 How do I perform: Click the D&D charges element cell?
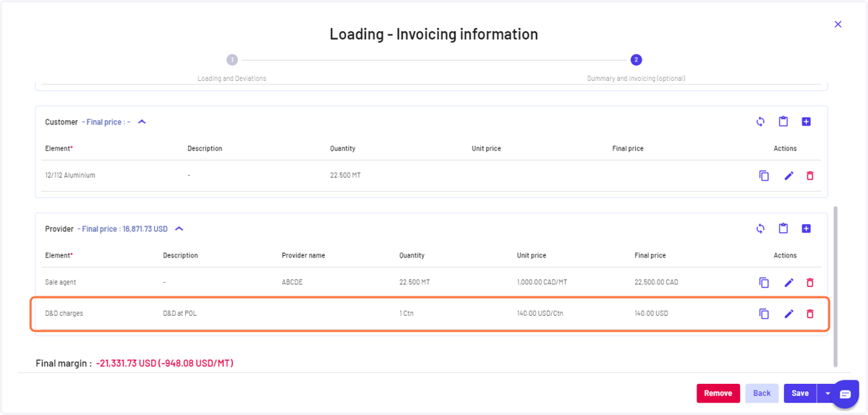click(64, 314)
